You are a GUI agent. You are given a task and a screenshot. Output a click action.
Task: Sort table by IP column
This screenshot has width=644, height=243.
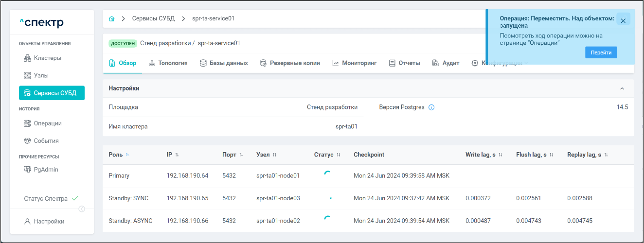pyautogui.click(x=177, y=155)
